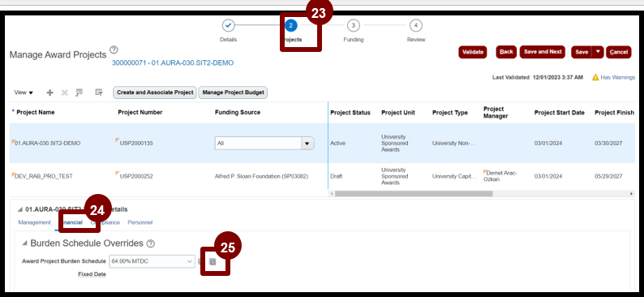This screenshot has height=297, width=644.
Task: Switch to the Management tab
Action: [x=35, y=222]
